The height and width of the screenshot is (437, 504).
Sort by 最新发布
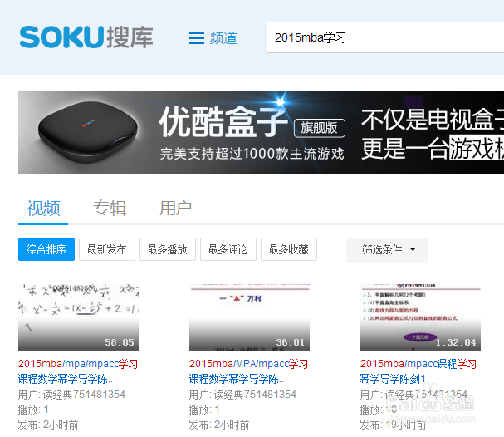tap(107, 249)
